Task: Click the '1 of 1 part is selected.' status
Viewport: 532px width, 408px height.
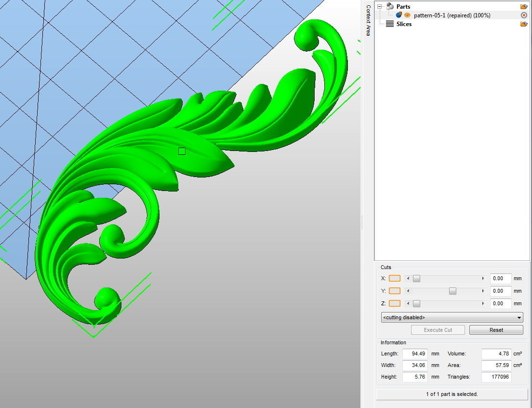Action: [x=452, y=394]
